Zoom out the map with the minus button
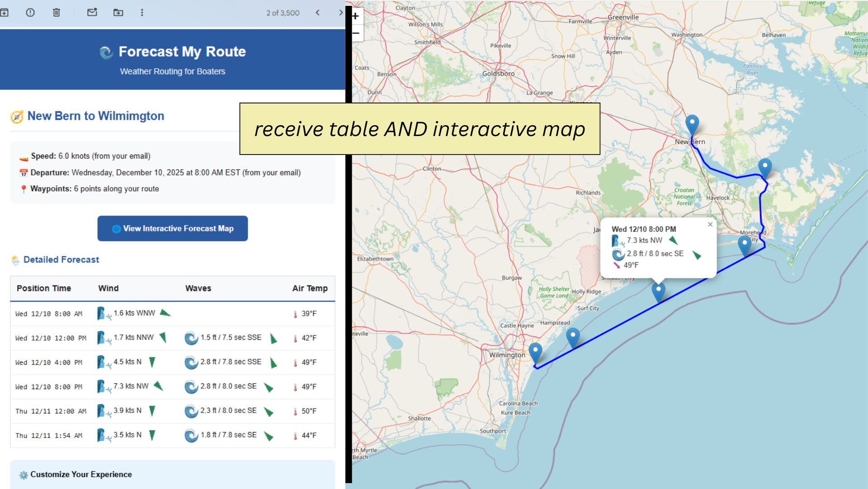Image resolution: width=868 pixels, height=489 pixels. [x=356, y=33]
